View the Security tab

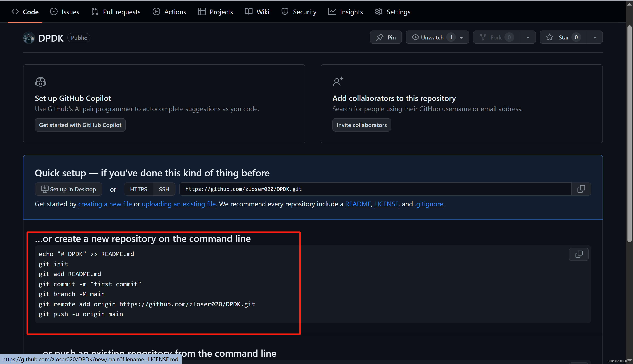click(299, 12)
